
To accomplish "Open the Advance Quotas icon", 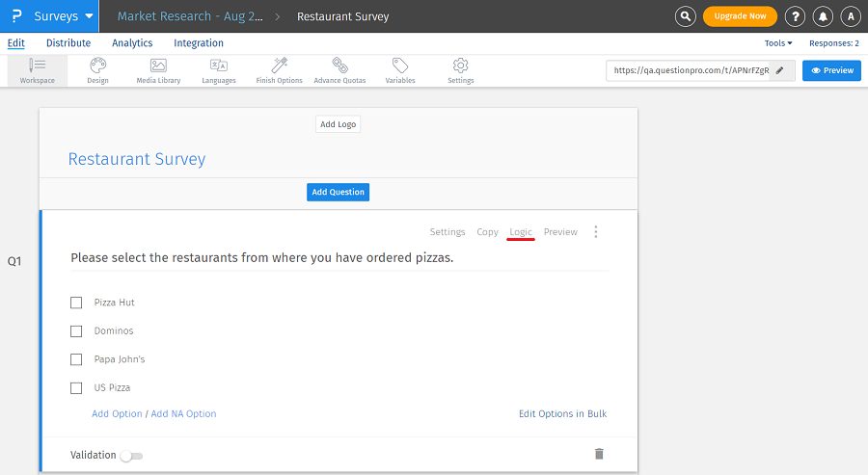I will click(339, 66).
